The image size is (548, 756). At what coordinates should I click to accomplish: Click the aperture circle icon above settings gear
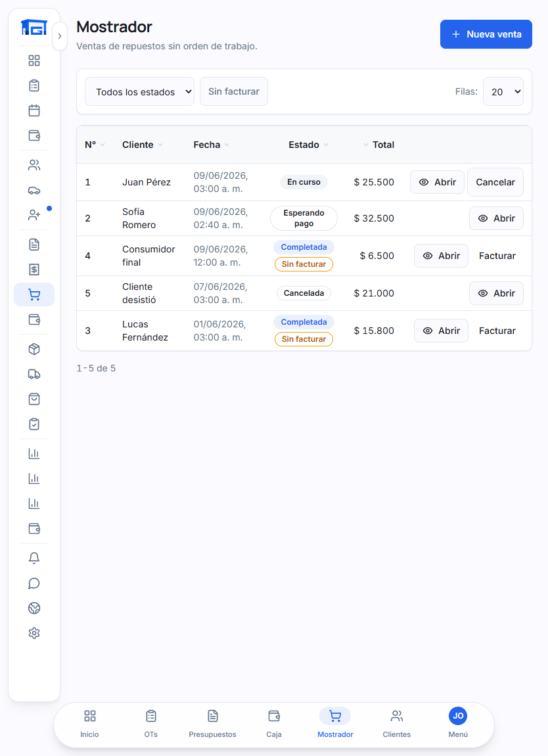(x=34, y=609)
